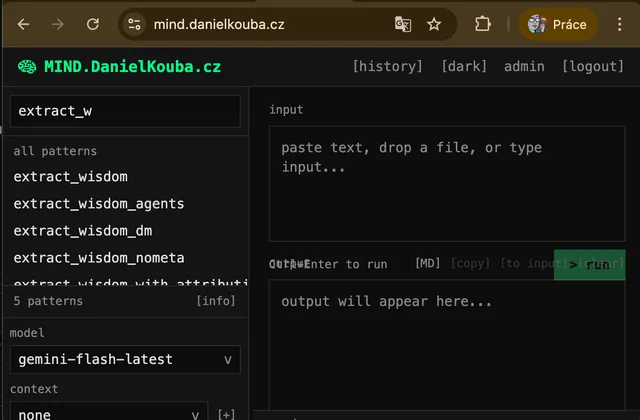Toggle the dark theme
This screenshot has width=640, height=420.
[464, 67]
